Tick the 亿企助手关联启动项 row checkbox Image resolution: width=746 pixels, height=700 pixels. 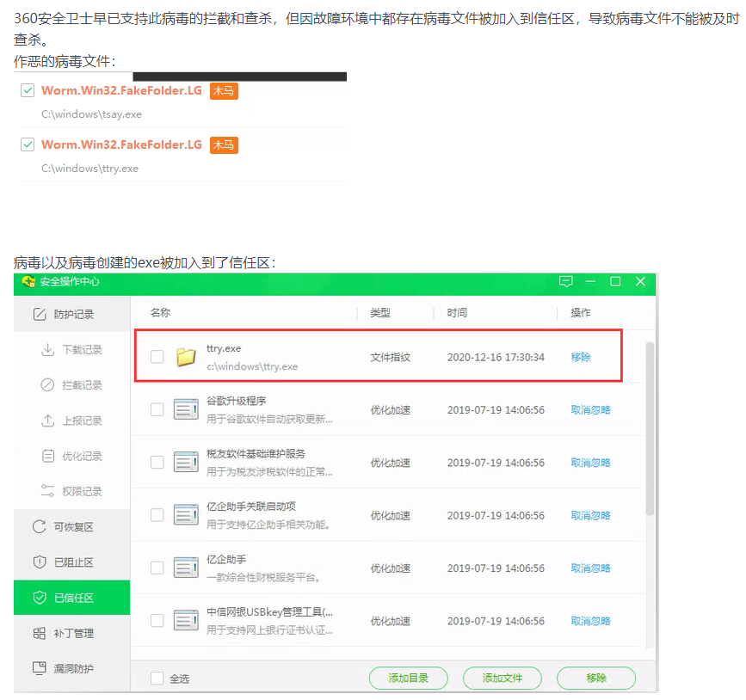157,515
